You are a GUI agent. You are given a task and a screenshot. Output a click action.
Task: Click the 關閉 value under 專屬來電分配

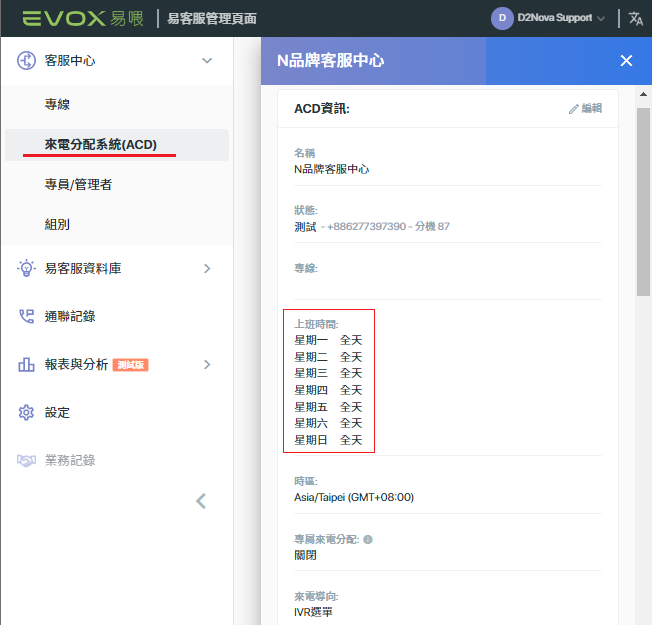305,555
